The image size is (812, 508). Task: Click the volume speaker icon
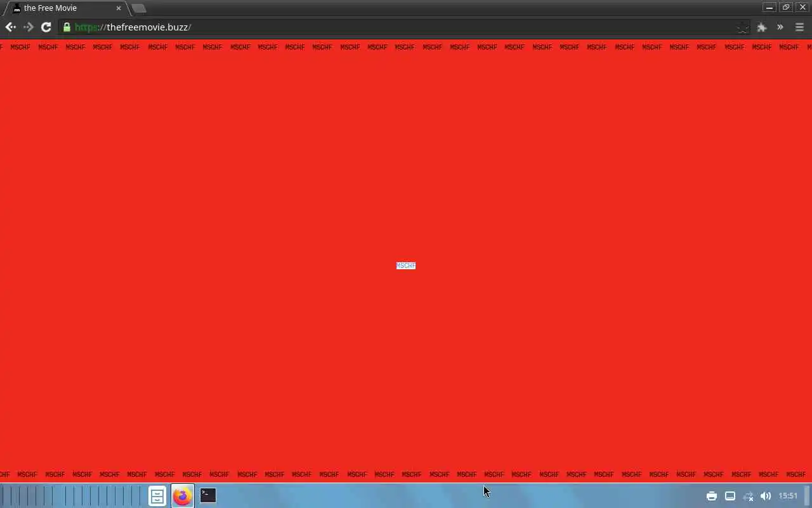click(766, 496)
